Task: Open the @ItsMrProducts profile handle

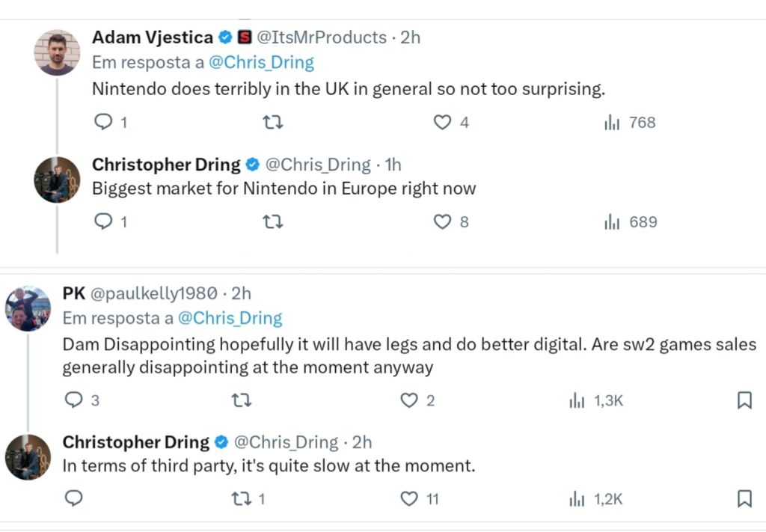Action: [322, 37]
